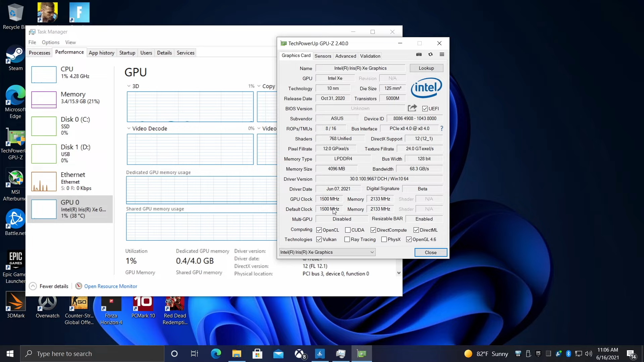644x362 pixels.
Task: Open the View menu in Task Manager
Action: point(70,42)
